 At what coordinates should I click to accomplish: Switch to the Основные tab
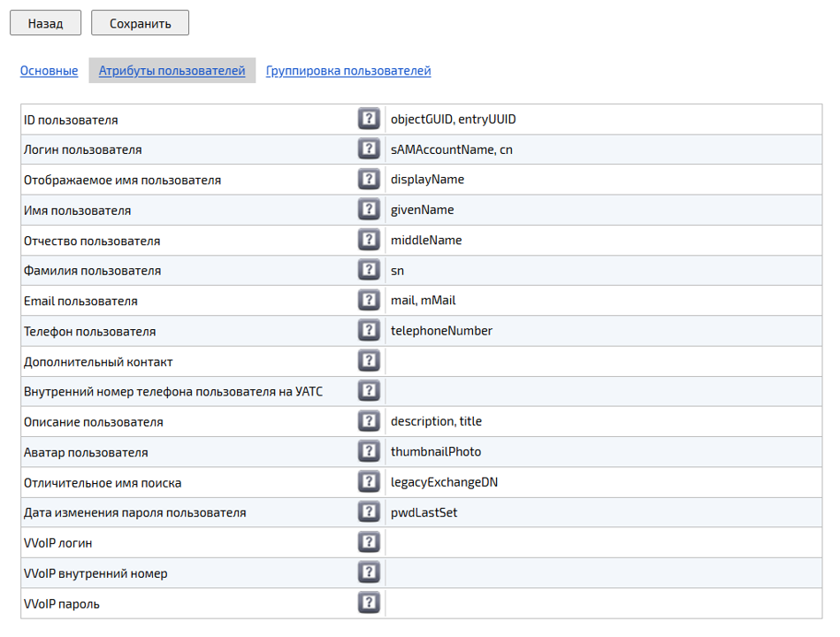[x=49, y=71]
